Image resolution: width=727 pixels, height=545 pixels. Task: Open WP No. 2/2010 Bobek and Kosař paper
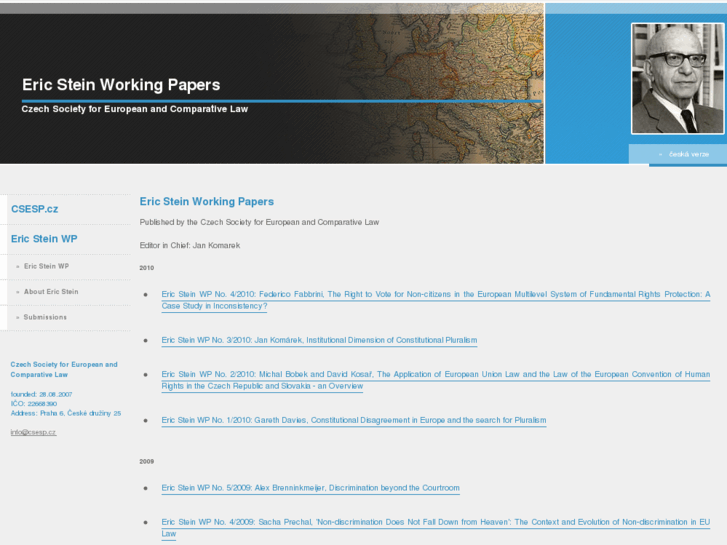coord(436,380)
